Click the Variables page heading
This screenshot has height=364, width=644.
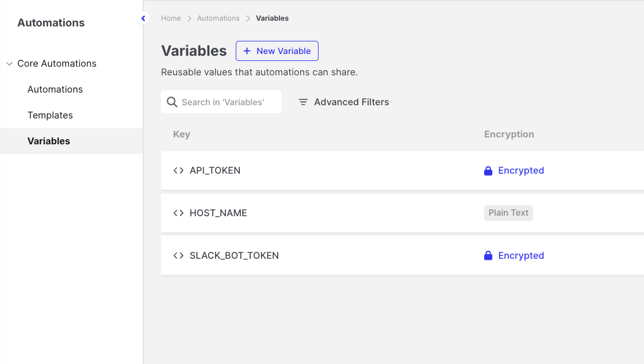pyautogui.click(x=194, y=51)
